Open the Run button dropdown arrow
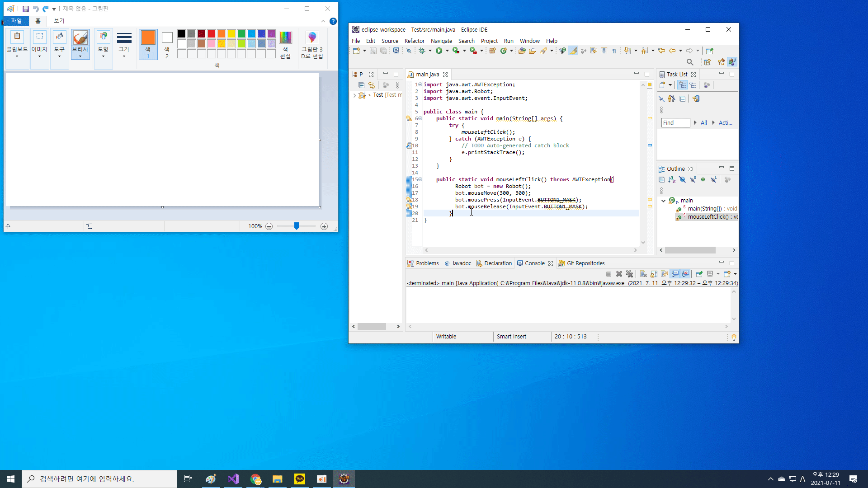868x488 pixels. [447, 51]
